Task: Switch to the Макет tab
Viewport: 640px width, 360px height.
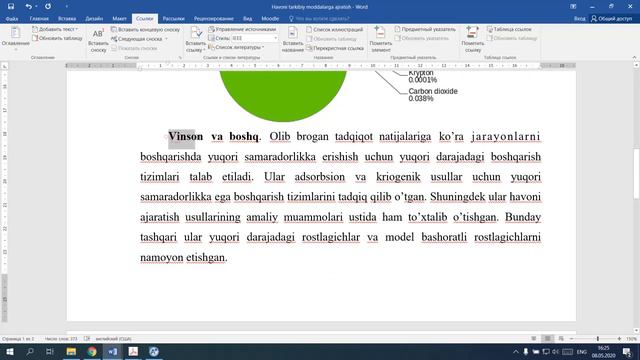Action: pos(120,18)
